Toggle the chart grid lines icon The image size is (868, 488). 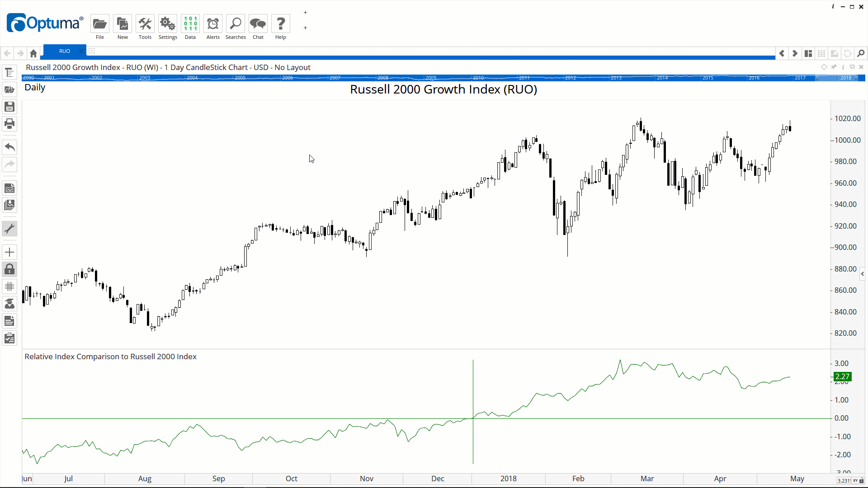(x=9, y=286)
